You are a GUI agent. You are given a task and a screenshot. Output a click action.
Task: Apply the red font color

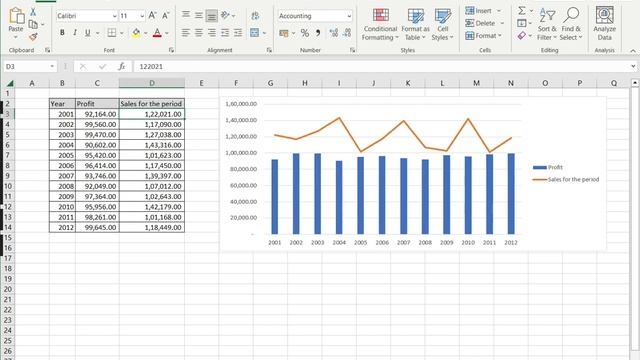coord(157,33)
